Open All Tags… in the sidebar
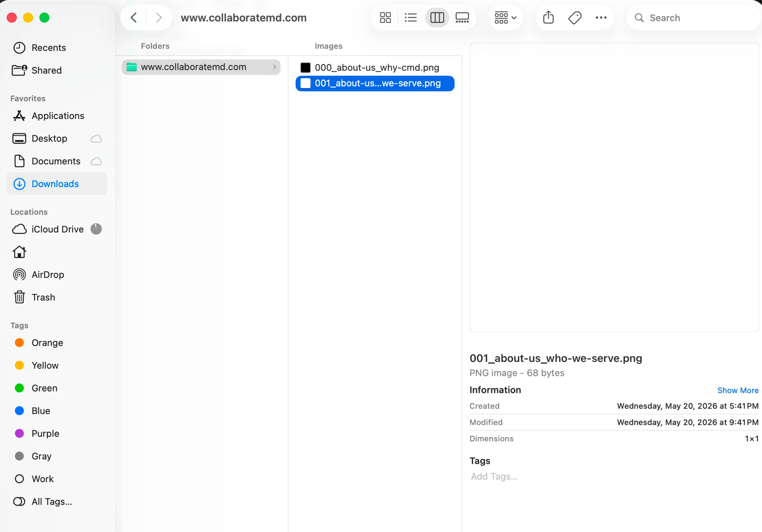This screenshot has height=532, width=762. point(56,502)
